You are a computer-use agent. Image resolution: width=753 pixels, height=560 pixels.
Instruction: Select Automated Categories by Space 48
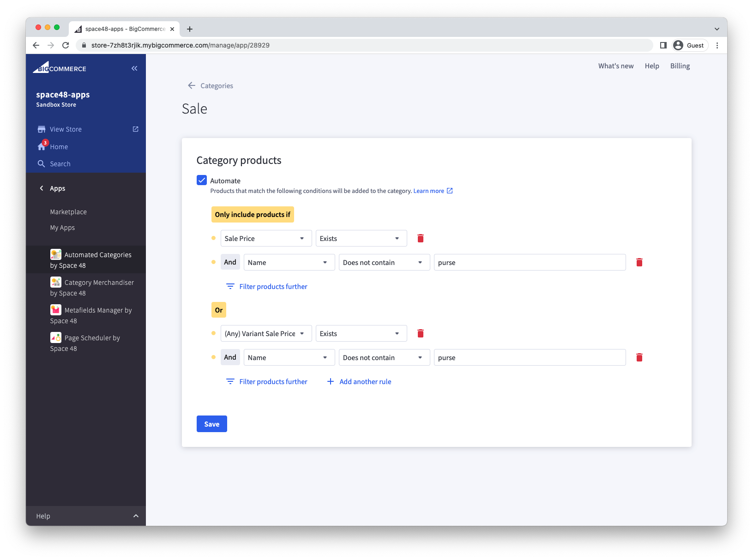pyautogui.click(x=86, y=259)
